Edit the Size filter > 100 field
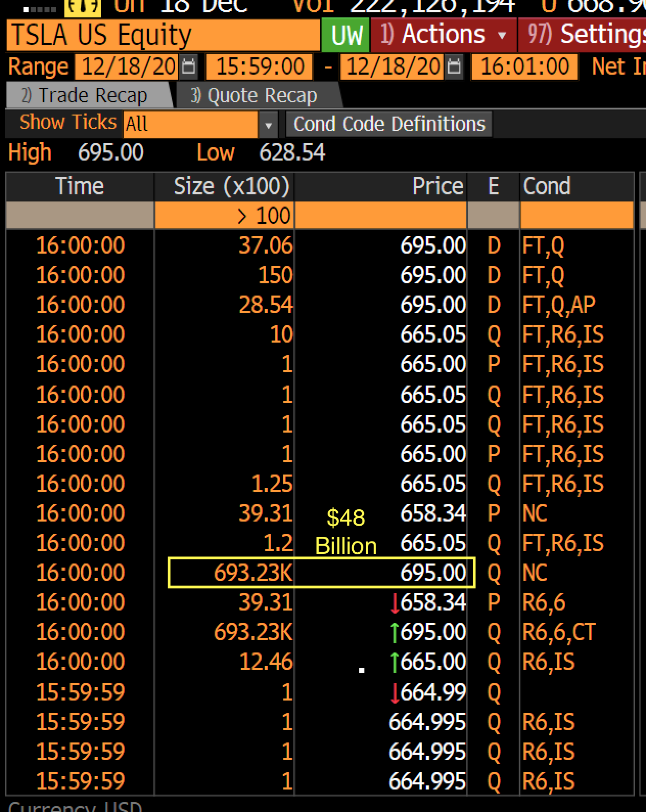Image resolution: width=646 pixels, height=812 pixels. click(224, 215)
